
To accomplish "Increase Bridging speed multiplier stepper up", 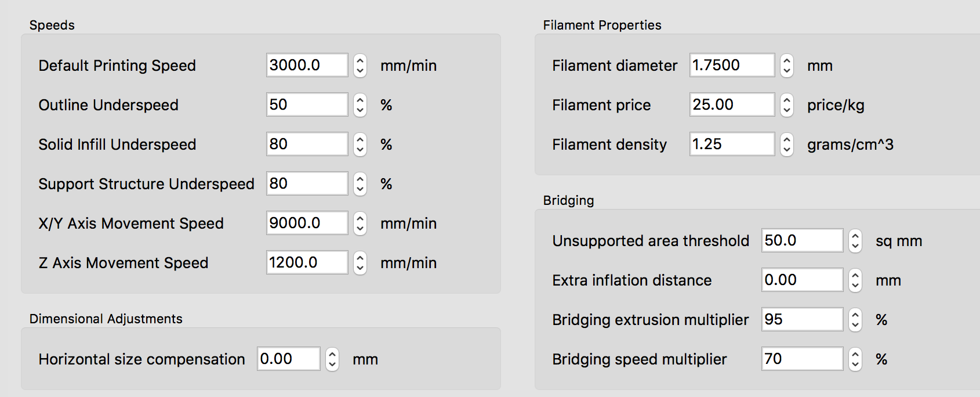I will 855,353.
